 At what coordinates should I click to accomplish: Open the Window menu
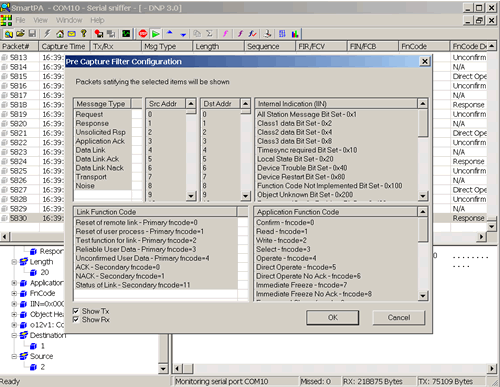tap(69, 20)
